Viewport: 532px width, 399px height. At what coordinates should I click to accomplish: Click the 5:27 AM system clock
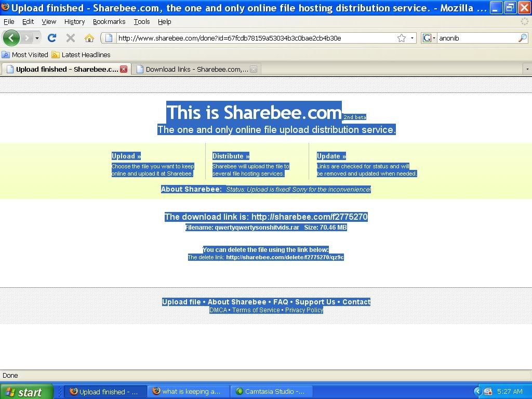[510, 392]
